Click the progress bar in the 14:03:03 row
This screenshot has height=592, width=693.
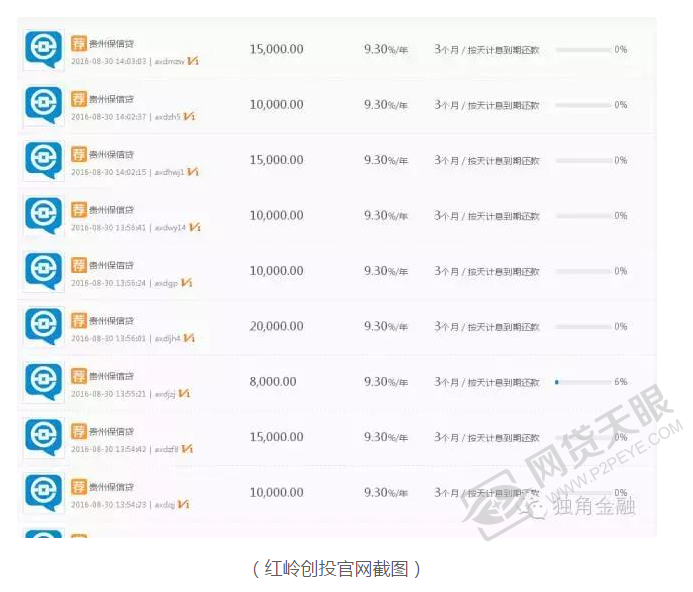(583, 50)
